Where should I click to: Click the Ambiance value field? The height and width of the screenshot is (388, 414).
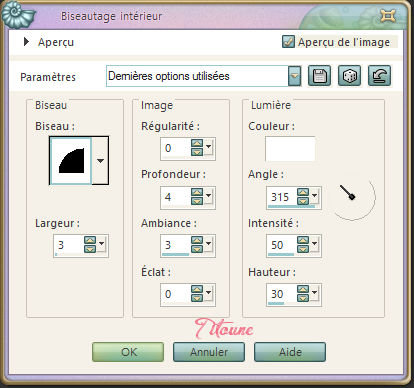[176, 245]
